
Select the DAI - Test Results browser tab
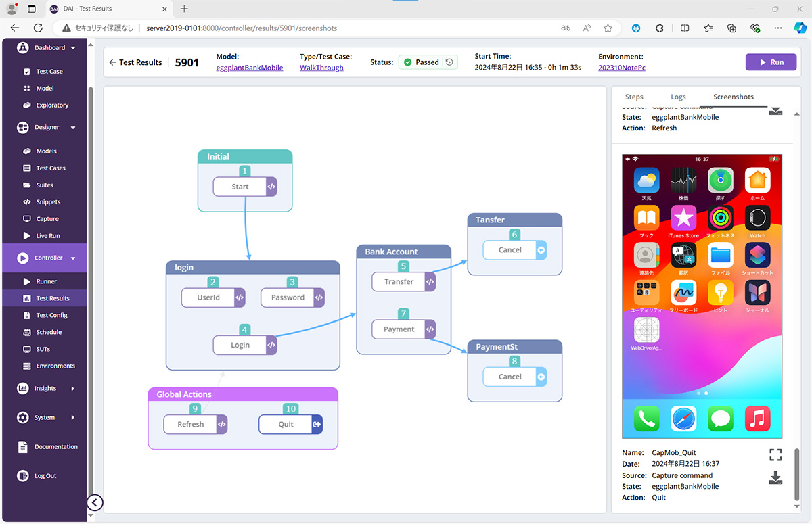108,9
